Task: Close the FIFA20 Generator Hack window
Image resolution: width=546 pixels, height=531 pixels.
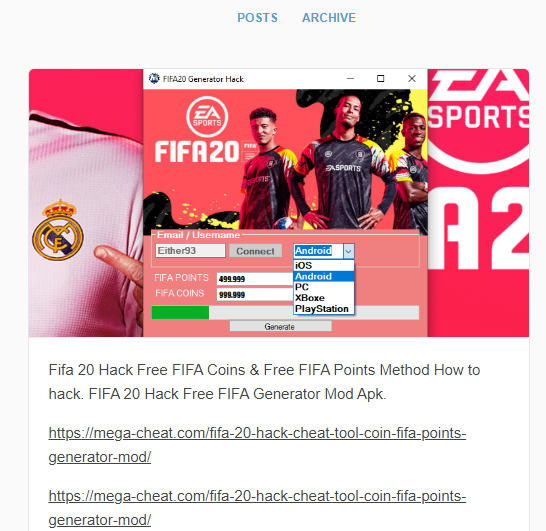Action: point(412,79)
